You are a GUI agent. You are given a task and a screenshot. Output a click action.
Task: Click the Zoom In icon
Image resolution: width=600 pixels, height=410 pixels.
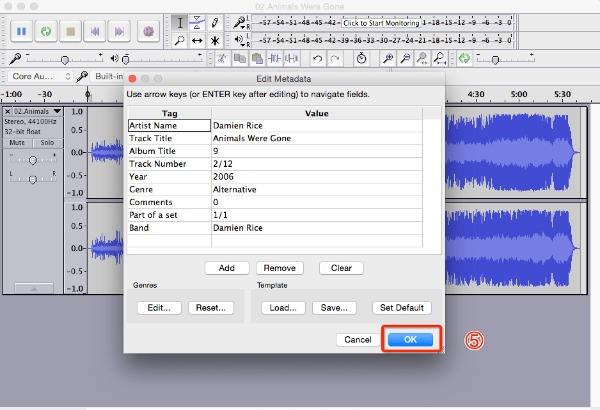click(x=388, y=59)
